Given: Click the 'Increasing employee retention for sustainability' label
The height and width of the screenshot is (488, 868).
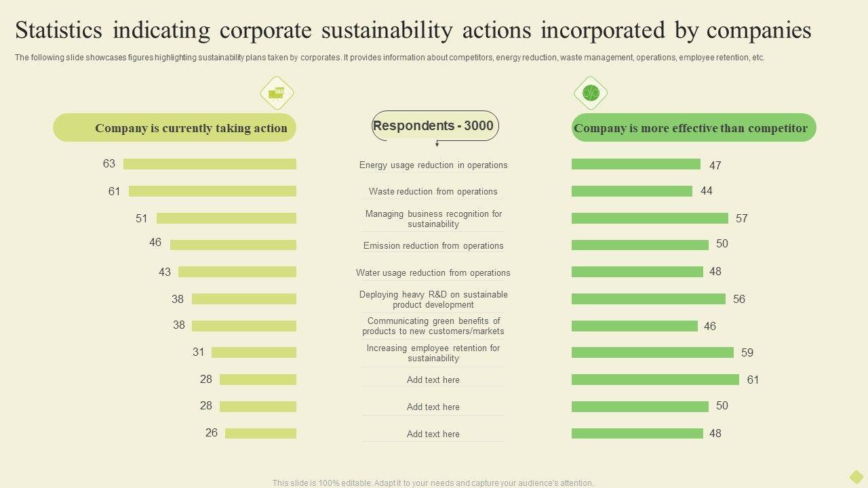Looking at the screenshot, I should (433, 353).
